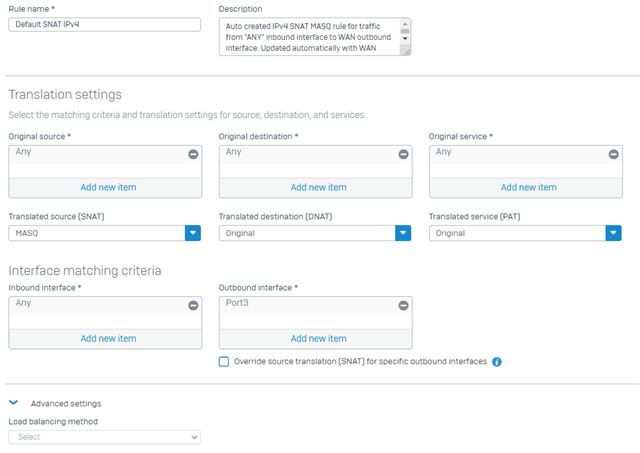
Task: Add new item to Original source
Action: pos(108,187)
